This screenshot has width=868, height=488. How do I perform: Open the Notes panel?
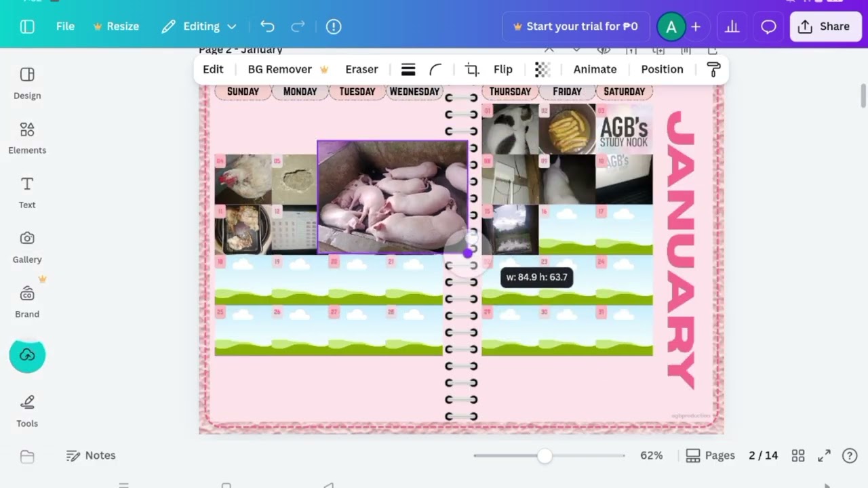point(91,455)
